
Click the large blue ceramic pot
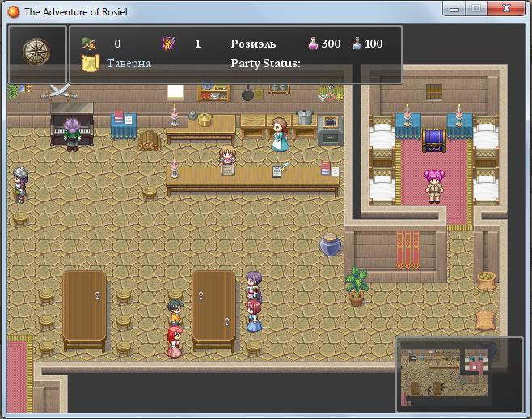[x=330, y=244]
